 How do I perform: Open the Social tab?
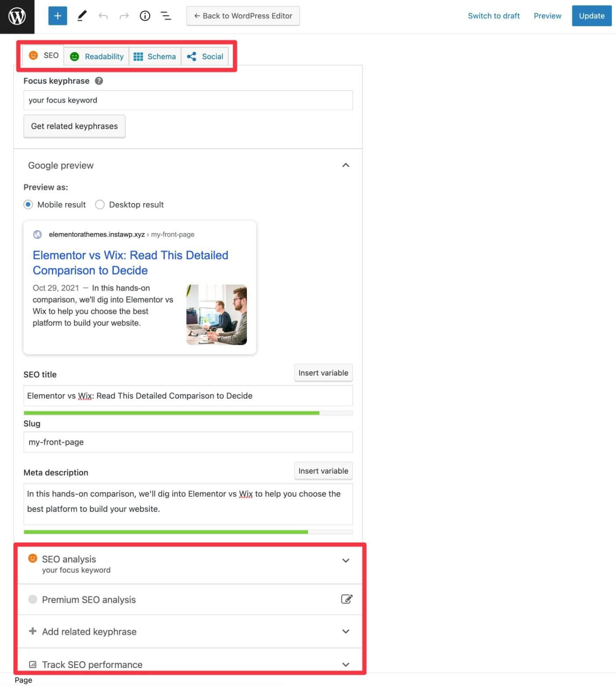pos(205,56)
